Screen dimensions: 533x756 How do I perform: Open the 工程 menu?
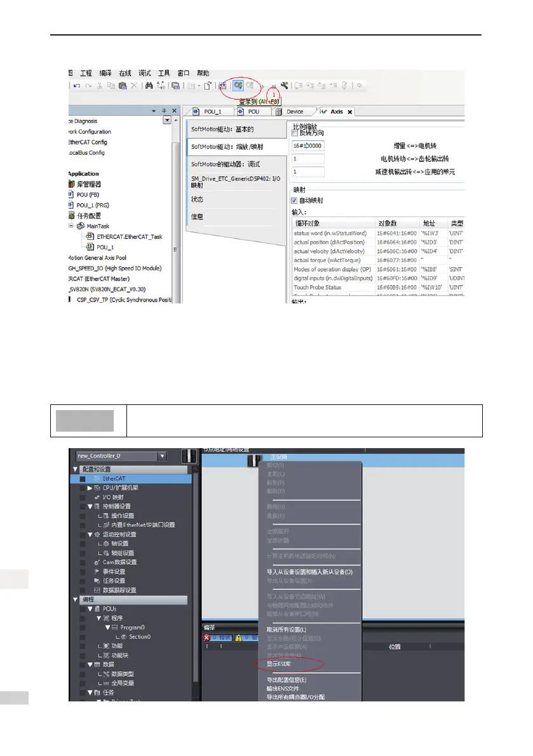click(86, 73)
